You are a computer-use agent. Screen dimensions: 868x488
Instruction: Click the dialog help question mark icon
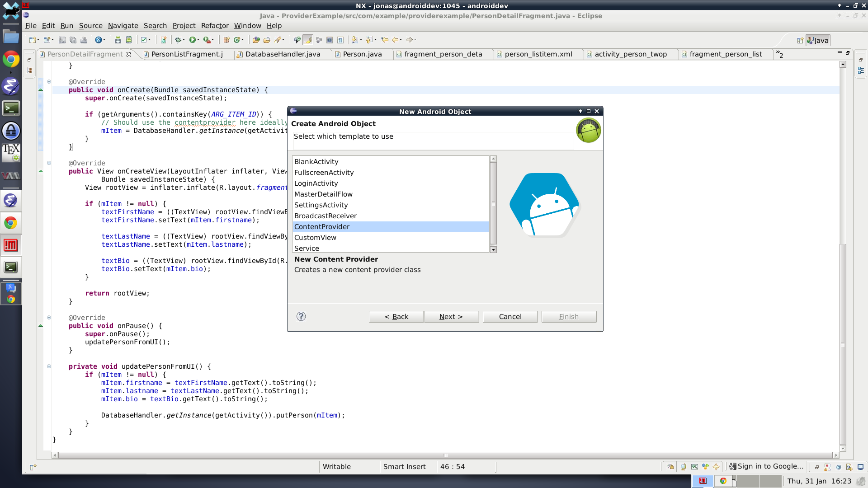[301, 316]
